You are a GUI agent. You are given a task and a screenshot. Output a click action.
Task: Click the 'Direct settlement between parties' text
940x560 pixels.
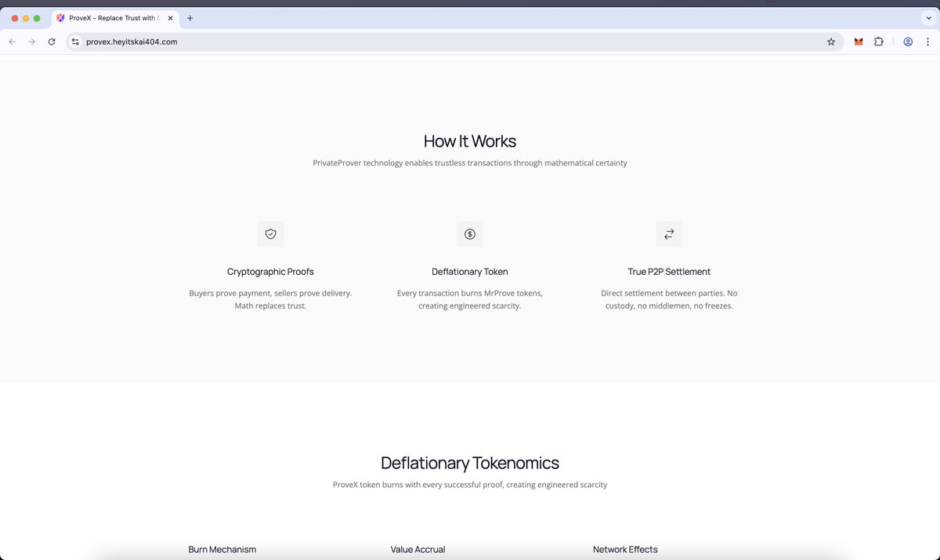(x=669, y=299)
